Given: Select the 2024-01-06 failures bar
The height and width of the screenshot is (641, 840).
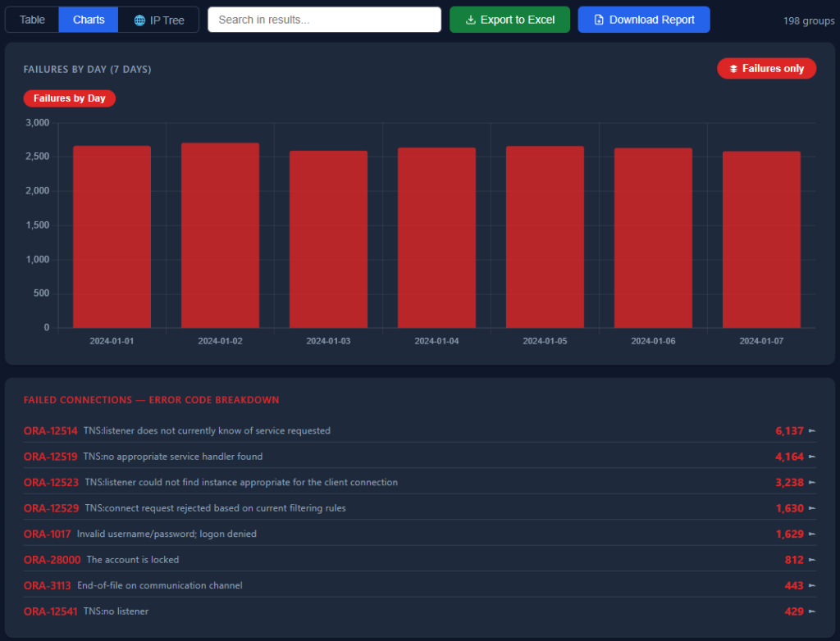Looking at the screenshot, I should coord(653,238).
